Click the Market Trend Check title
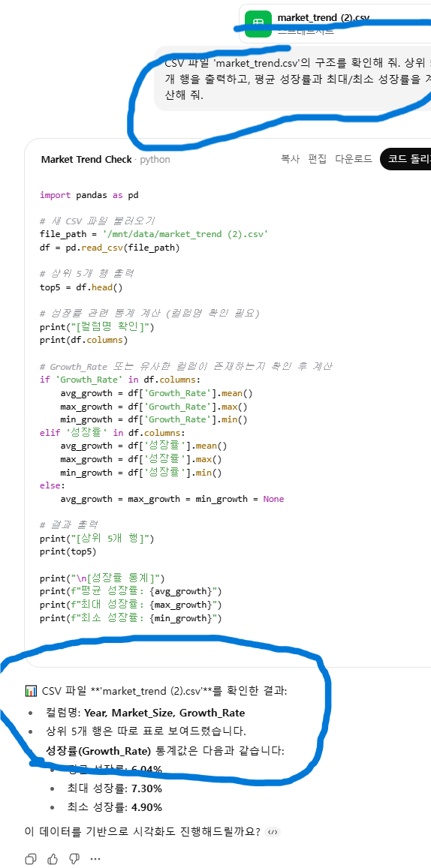Screen dimensions: 431x868 pos(86,160)
